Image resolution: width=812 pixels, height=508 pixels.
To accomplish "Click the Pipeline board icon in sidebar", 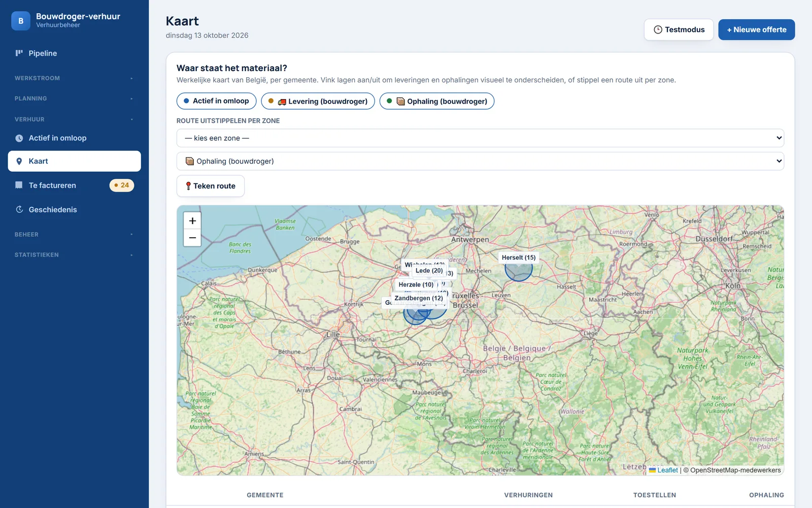I will (19, 53).
